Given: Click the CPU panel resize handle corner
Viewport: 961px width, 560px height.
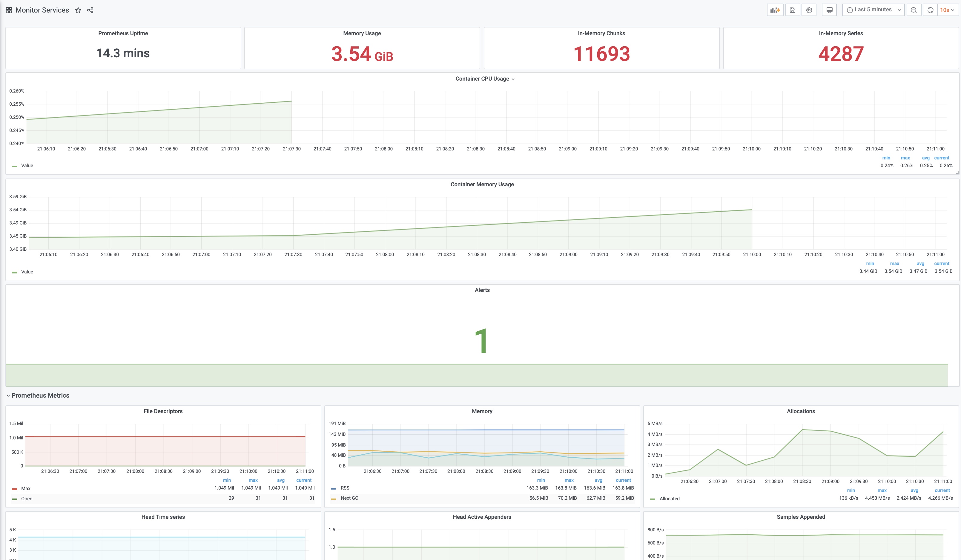Looking at the screenshot, I should 957,173.
